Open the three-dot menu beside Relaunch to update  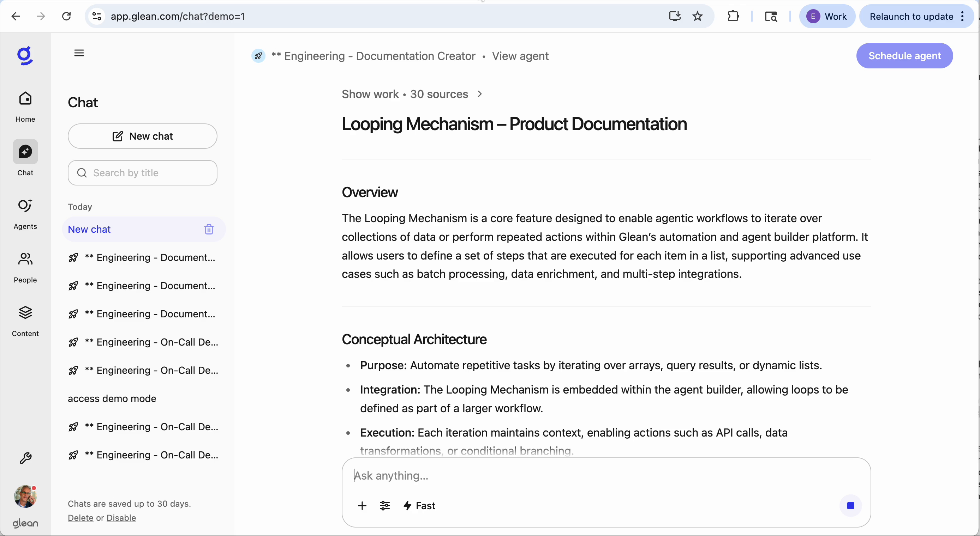(x=963, y=16)
